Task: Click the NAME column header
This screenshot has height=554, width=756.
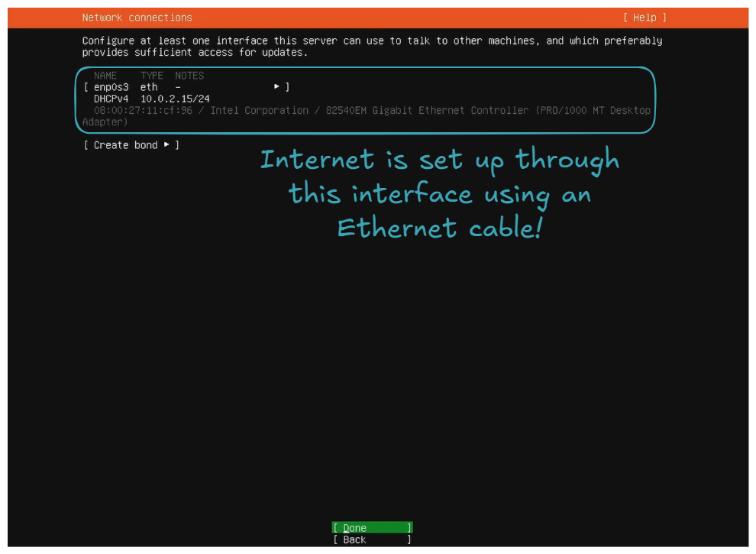Action: pos(105,76)
